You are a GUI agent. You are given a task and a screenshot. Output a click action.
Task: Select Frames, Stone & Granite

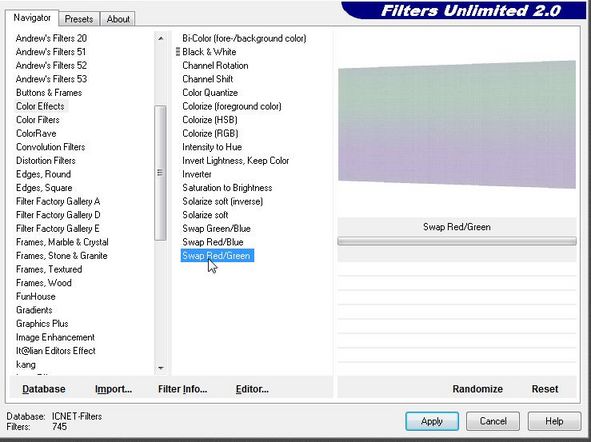pyautogui.click(x=62, y=255)
